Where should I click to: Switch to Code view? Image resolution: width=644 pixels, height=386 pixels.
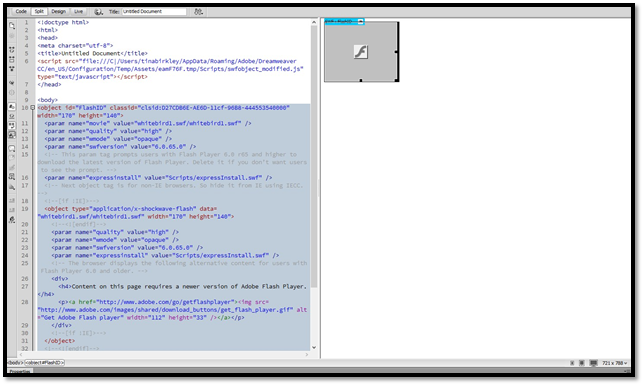[21, 11]
